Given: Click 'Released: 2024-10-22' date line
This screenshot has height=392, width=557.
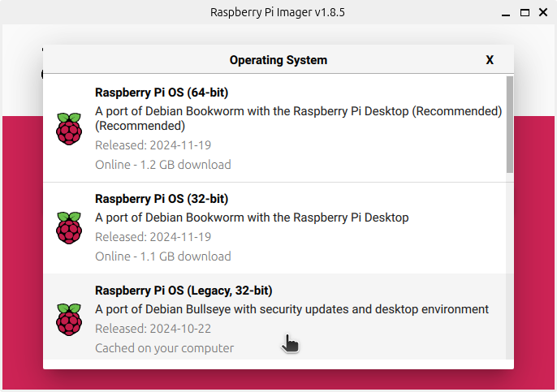Looking at the screenshot, I should (153, 329).
